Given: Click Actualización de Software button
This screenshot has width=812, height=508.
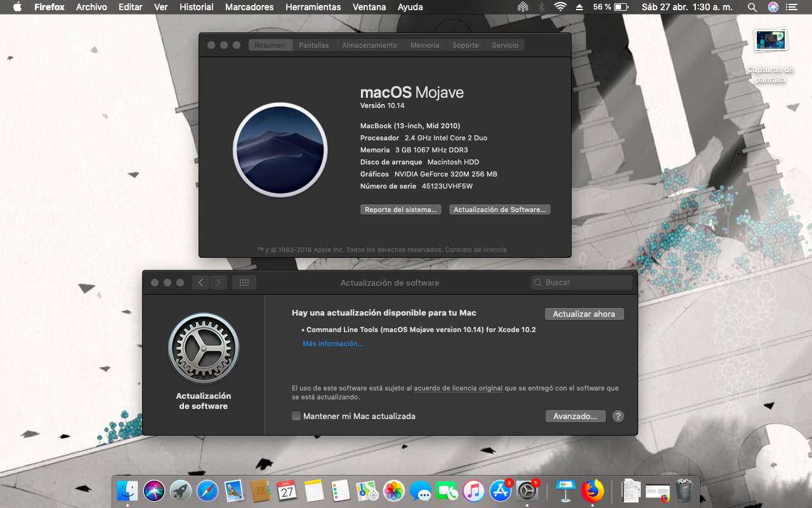Looking at the screenshot, I should pos(500,210).
